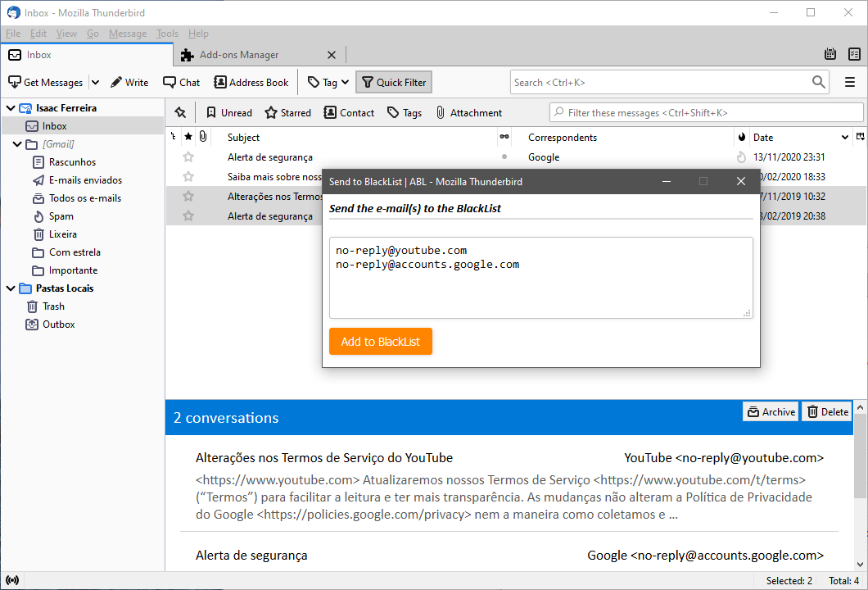Open the Address Book
The width and height of the screenshot is (868, 590).
pyautogui.click(x=251, y=83)
